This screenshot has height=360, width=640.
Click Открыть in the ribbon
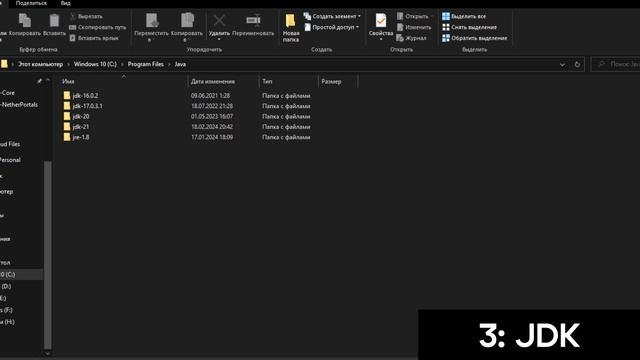tap(413, 16)
